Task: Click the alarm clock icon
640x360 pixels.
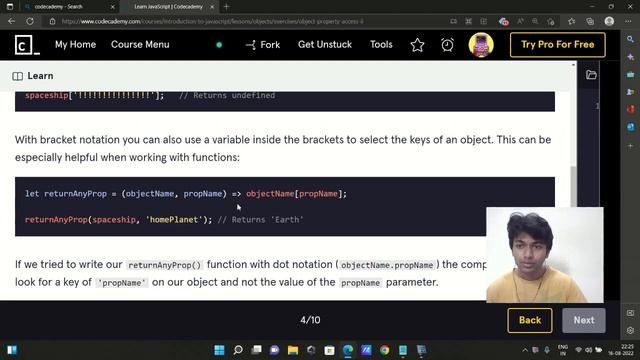Action: click(447, 45)
